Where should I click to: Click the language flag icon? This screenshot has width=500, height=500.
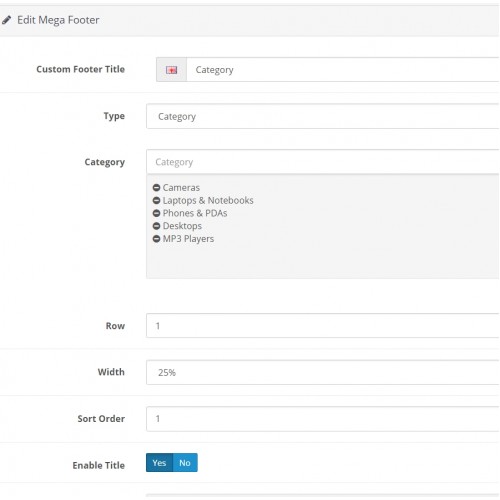pos(171,70)
